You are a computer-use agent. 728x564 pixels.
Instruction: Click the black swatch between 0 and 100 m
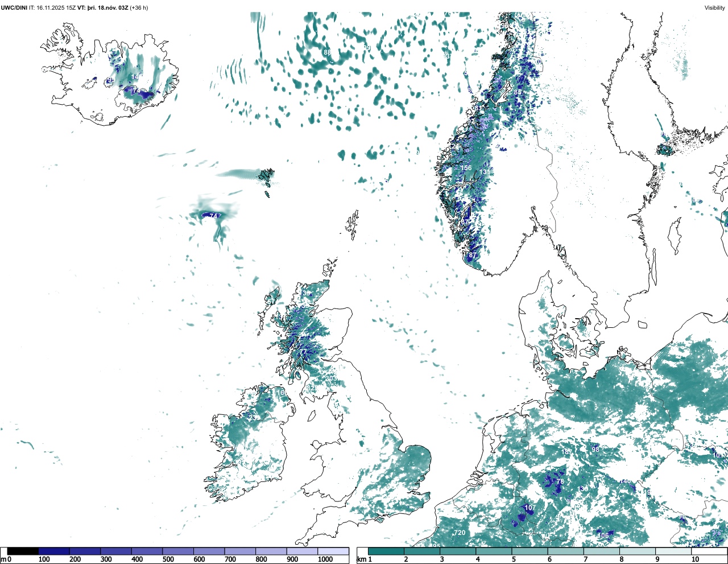(23, 551)
